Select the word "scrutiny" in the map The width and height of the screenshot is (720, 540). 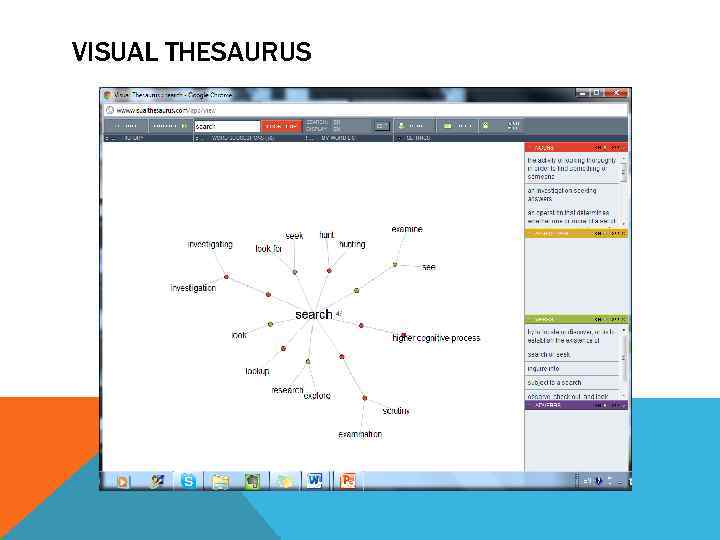coord(395,411)
